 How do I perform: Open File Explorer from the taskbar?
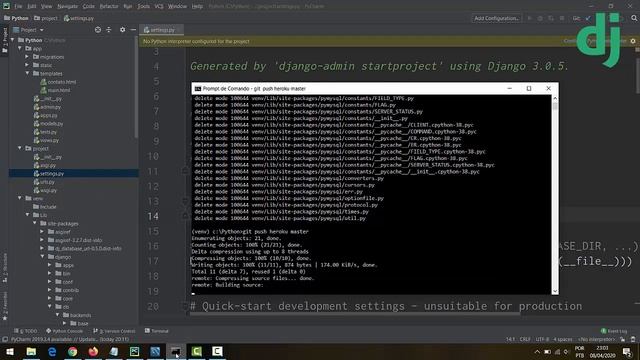pyautogui.click(x=31, y=351)
